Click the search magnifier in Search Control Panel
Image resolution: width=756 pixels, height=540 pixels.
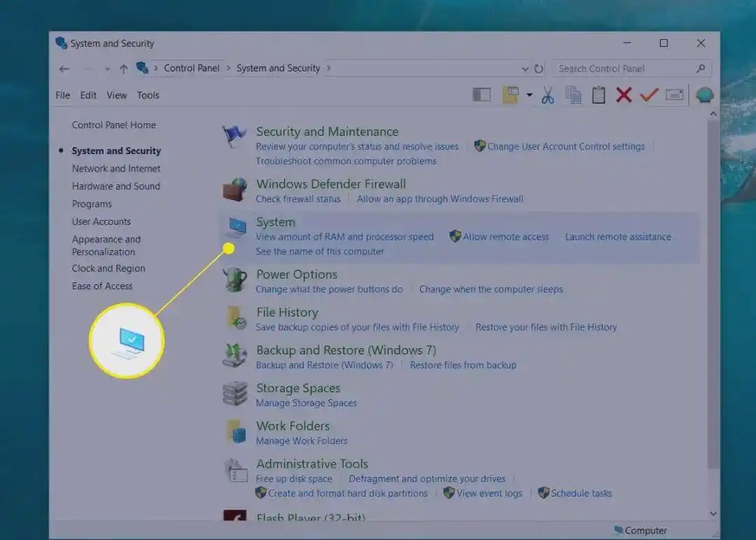[x=701, y=68]
